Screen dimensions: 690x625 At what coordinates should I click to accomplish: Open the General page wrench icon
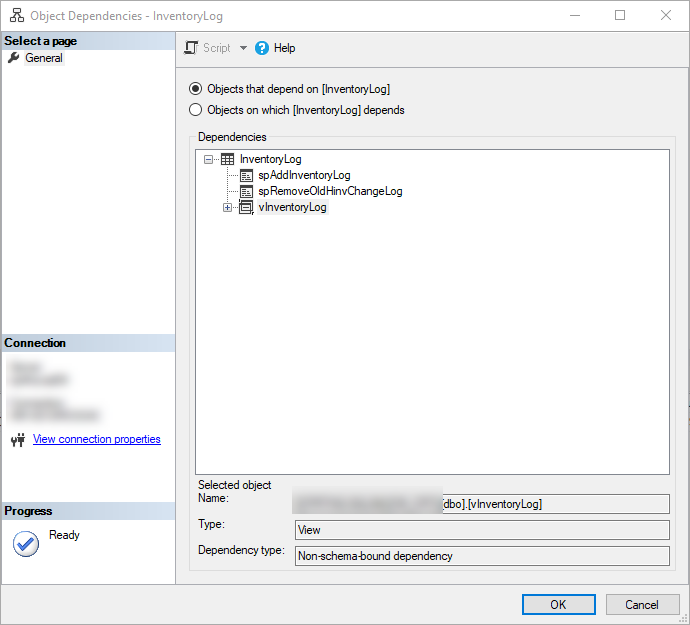[x=14, y=58]
